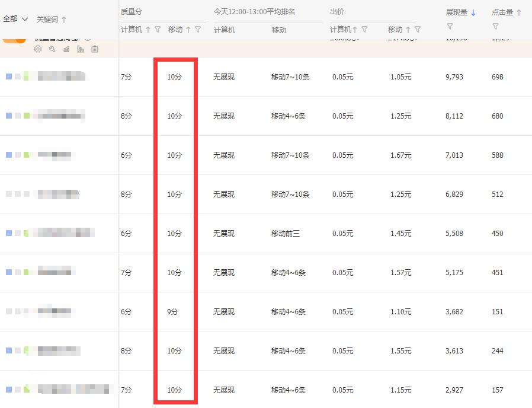The image size is (532, 408).
Task: Open the 移动 bid filter funnel under 出价
Action: click(x=417, y=28)
